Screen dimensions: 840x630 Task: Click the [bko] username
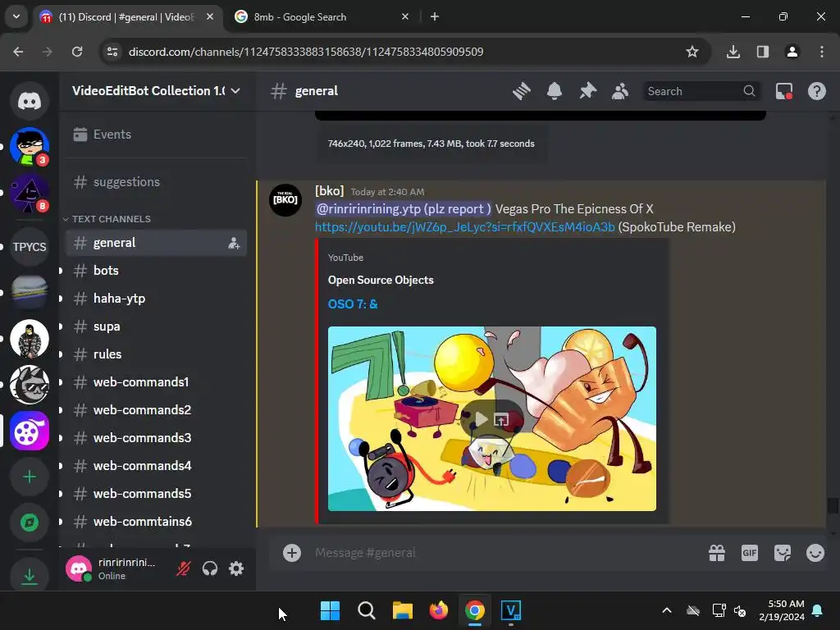coord(329,190)
